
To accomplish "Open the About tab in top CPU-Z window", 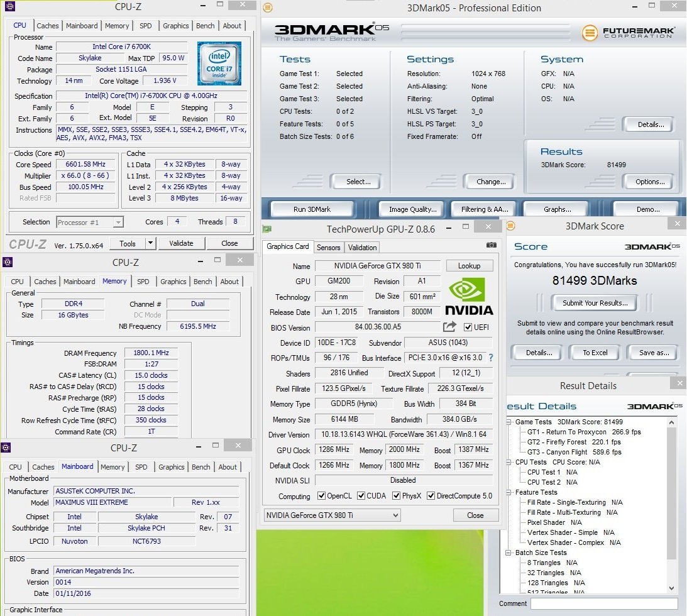I will [x=232, y=25].
